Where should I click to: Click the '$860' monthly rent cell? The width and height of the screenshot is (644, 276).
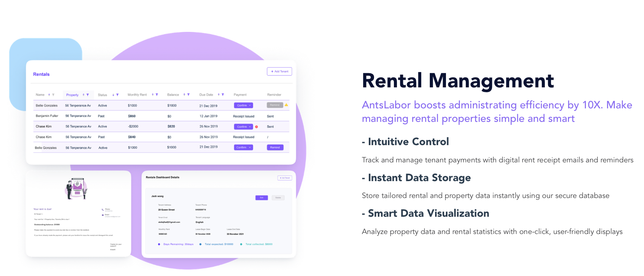tap(132, 116)
